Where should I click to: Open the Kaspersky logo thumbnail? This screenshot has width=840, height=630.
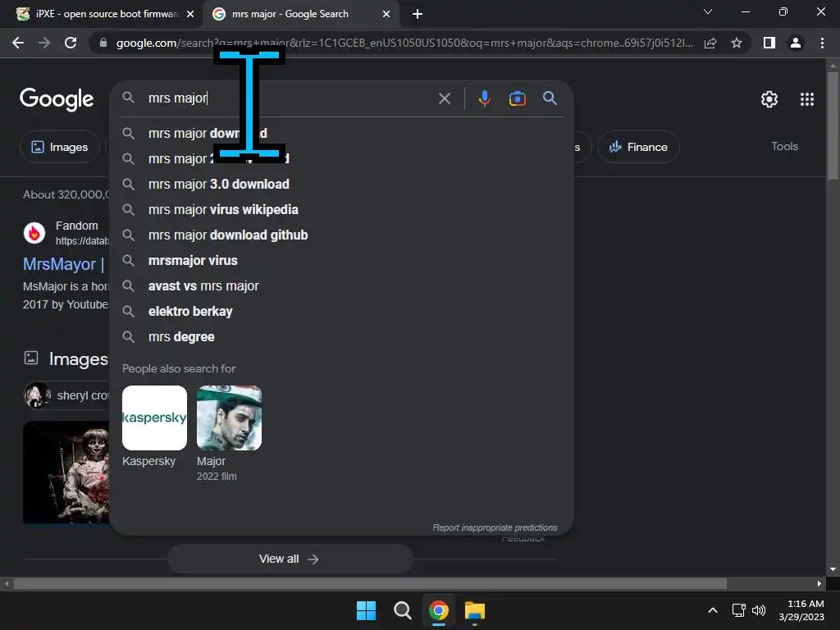(154, 418)
